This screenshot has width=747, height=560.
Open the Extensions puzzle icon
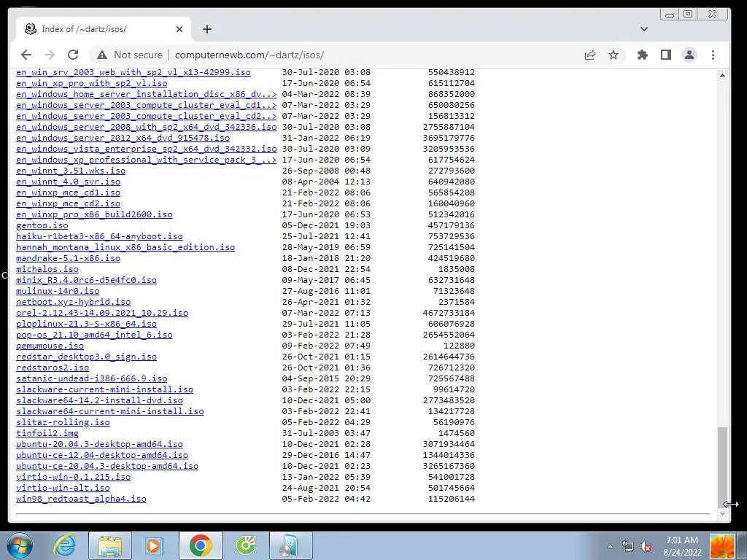coord(642,55)
